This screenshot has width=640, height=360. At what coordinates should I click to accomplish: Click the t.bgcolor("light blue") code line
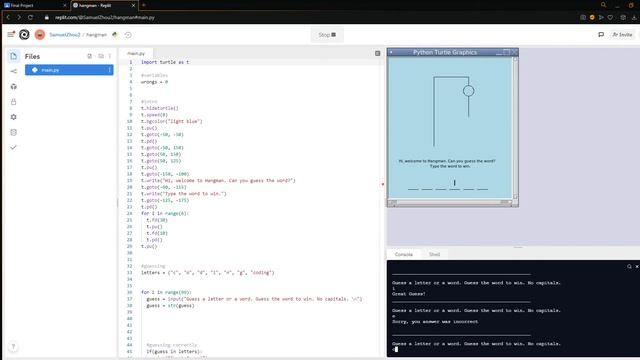[x=171, y=121]
